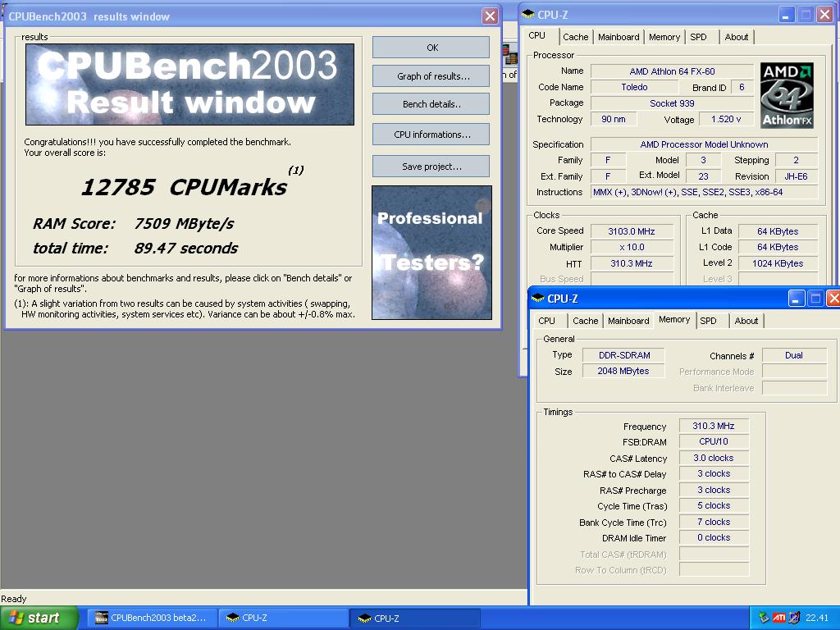Image resolution: width=840 pixels, height=630 pixels.
Task: Select Cycle Time (Tras) value 5 clocks
Action: 714,505
